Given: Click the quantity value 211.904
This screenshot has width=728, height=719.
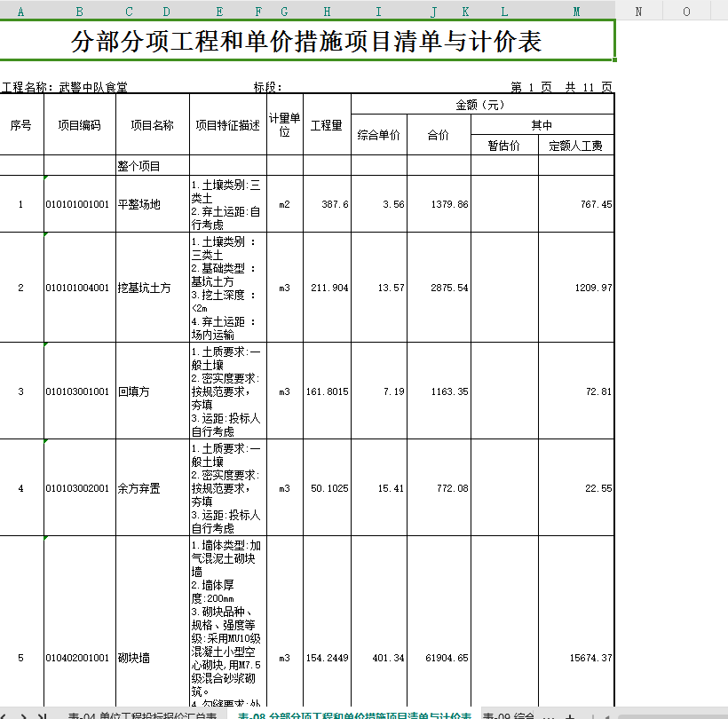Looking at the screenshot, I should coord(329,288).
